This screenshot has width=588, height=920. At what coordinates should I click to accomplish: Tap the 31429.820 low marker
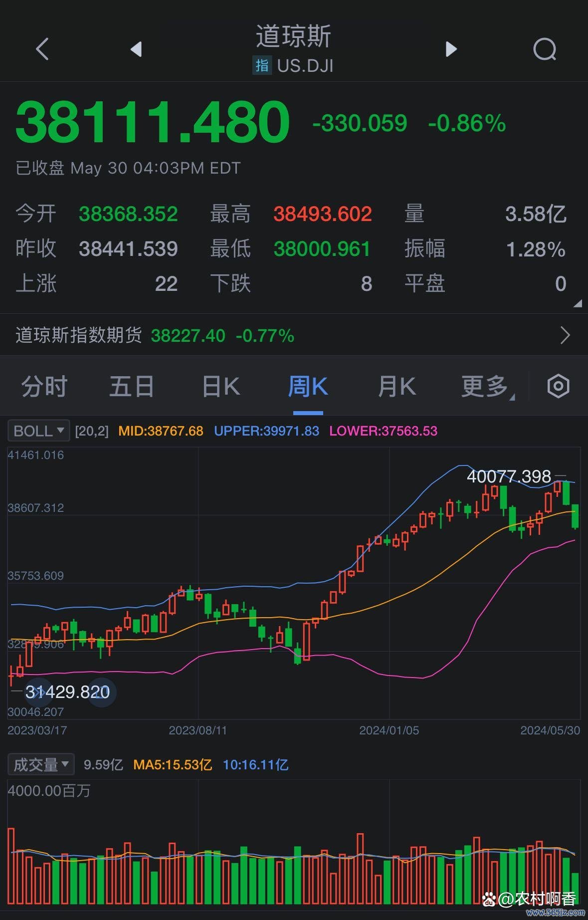[67, 691]
